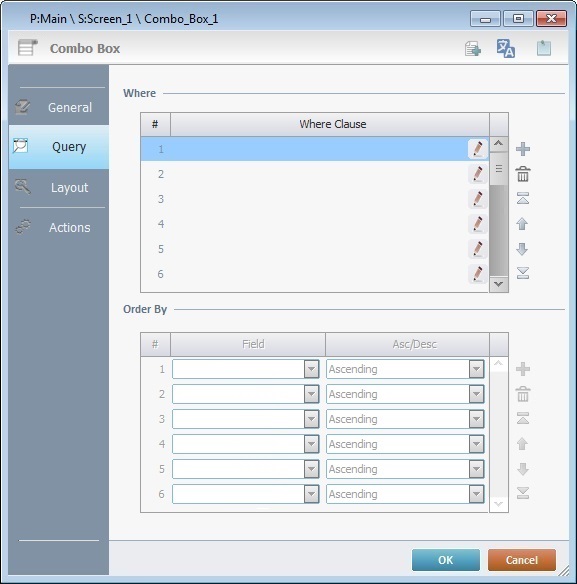Move Where clause up one position
577x584 pixels.
(x=522, y=224)
